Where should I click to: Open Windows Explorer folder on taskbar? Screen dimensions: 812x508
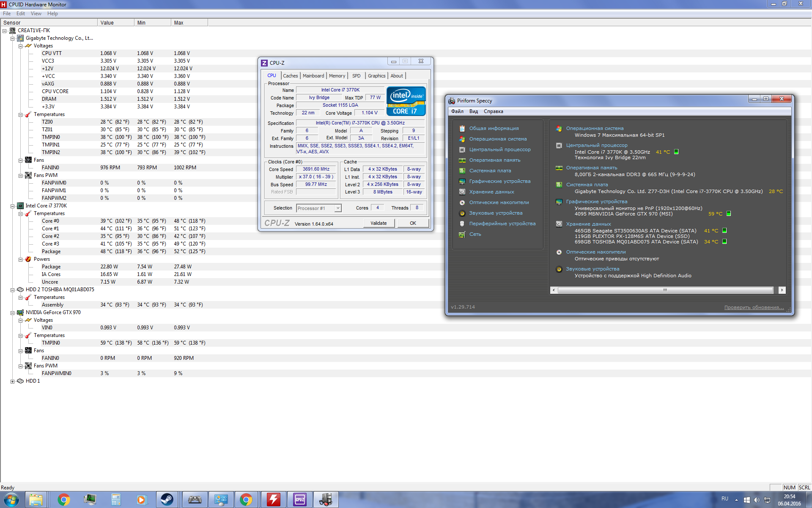(x=36, y=500)
